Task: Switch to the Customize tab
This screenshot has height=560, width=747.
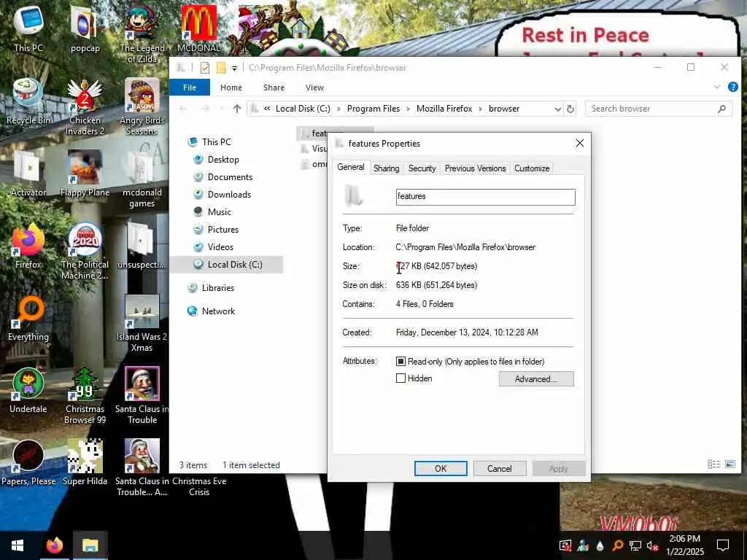Action: click(x=532, y=168)
